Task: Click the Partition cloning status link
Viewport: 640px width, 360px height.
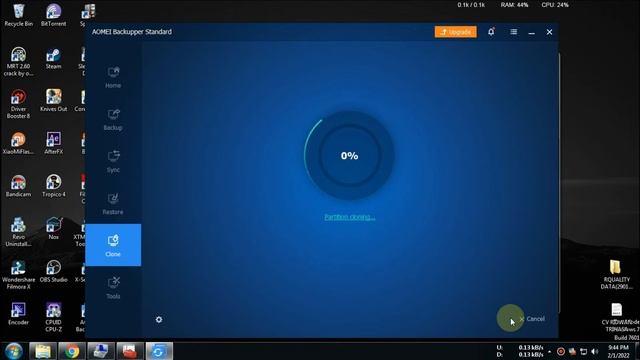Action: pos(349,217)
